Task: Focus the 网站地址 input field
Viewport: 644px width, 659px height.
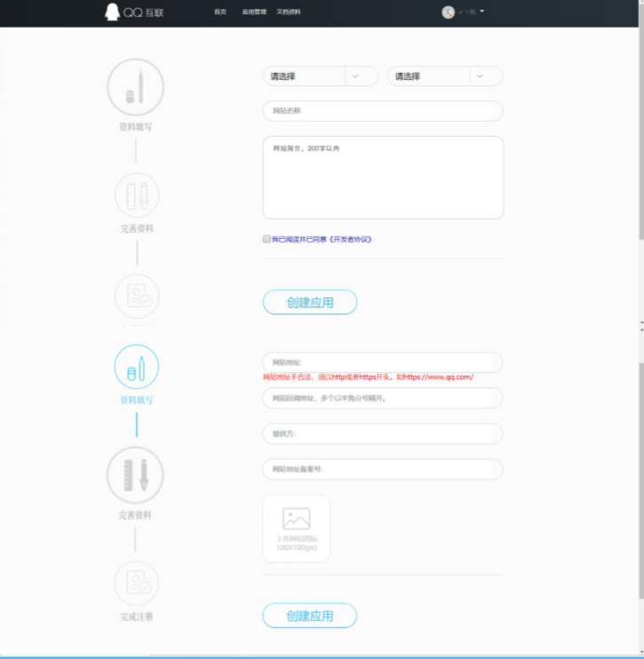Action: tap(382, 362)
